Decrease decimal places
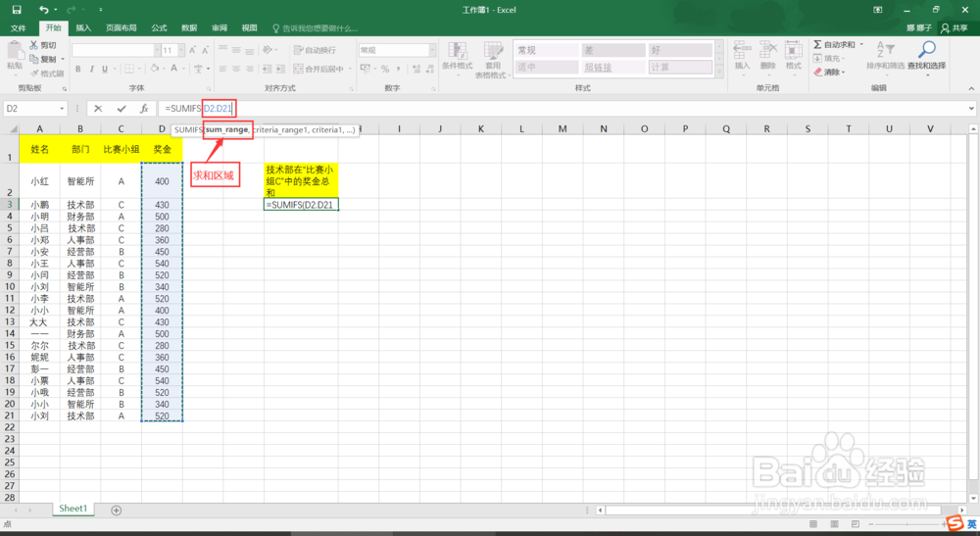 (x=429, y=69)
